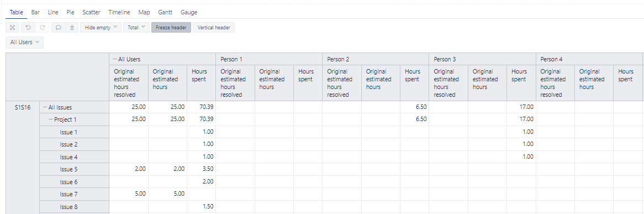Select the Issue 7 row header
The height and width of the screenshot is (214, 644).
point(75,194)
